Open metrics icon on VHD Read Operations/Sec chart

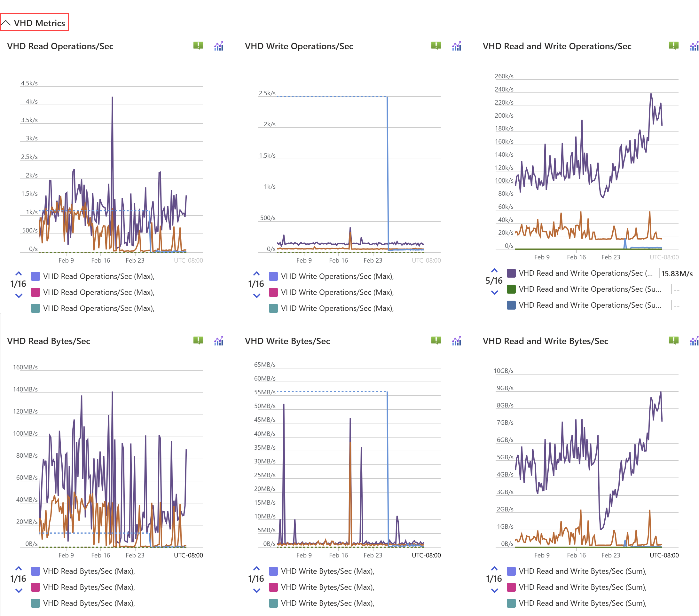tap(218, 46)
